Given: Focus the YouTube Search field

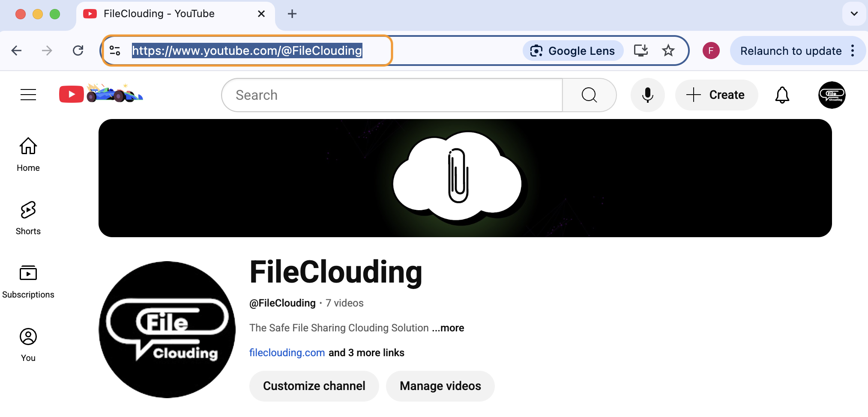Looking at the screenshot, I should pyautogui.click(x=392, y=95).
